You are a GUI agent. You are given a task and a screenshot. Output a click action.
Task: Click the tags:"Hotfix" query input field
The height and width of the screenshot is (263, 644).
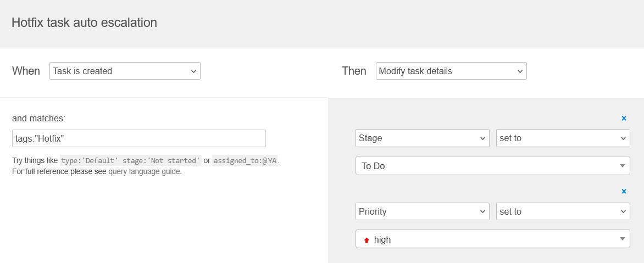[x=138, y=138]
